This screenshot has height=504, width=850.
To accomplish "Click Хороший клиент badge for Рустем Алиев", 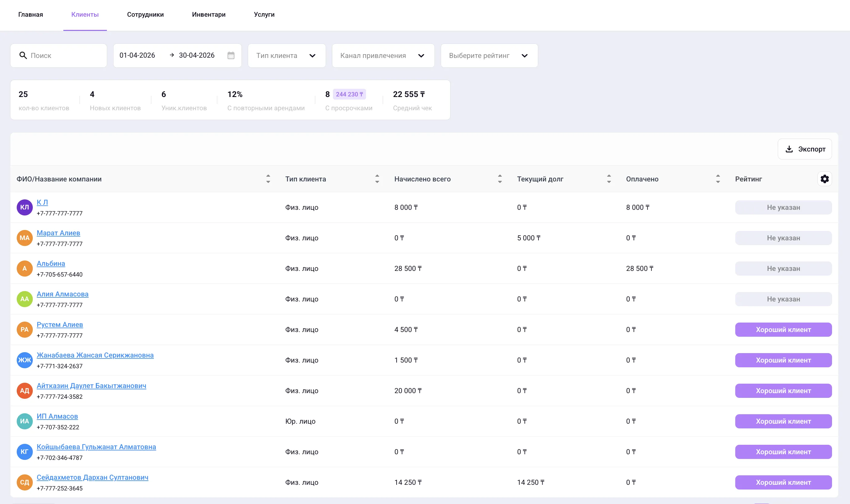I will tap(783, 330).
